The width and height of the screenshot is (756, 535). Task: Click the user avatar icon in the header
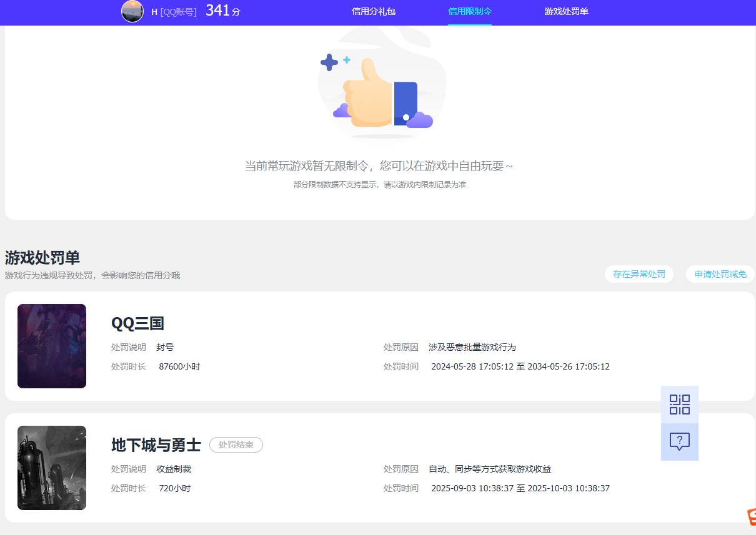pos(132,11)
